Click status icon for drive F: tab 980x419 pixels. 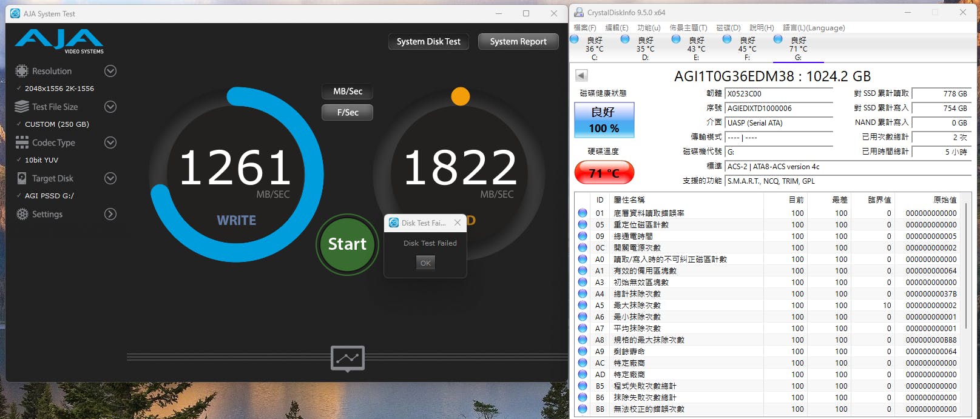[727, 39]
